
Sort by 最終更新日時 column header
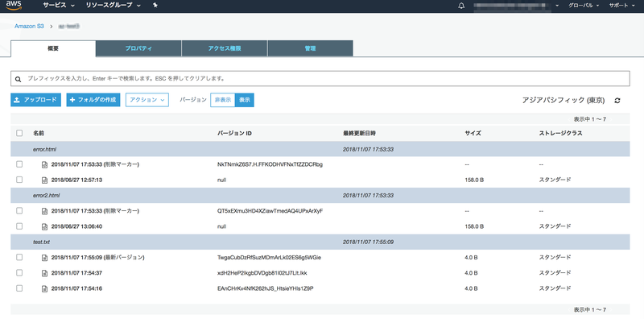coord(359,133)
